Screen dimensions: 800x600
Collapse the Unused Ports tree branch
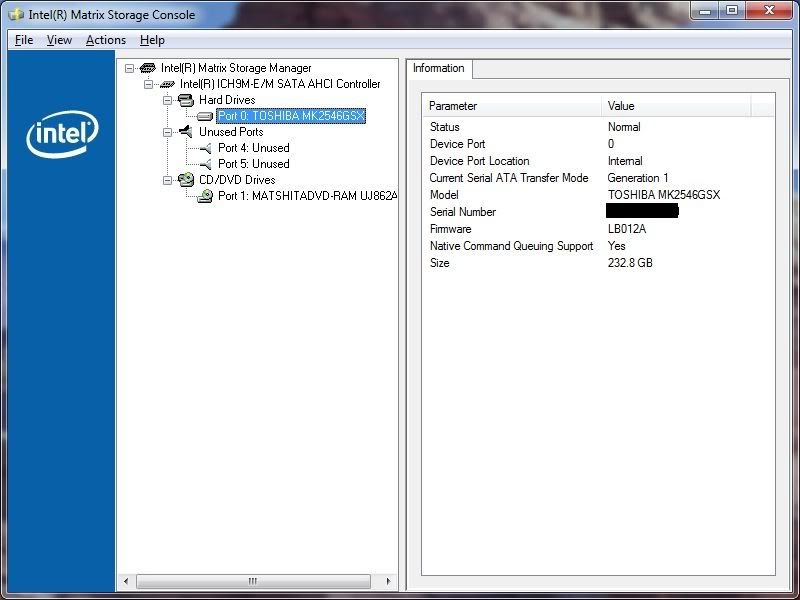(167, 132)
